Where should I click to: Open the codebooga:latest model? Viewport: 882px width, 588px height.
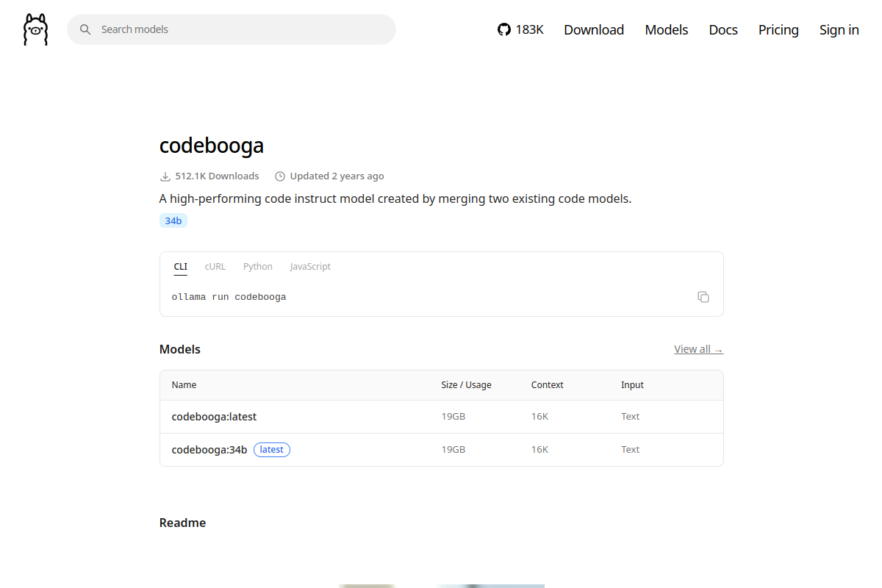pyautogui.click(x=214, y=417)
